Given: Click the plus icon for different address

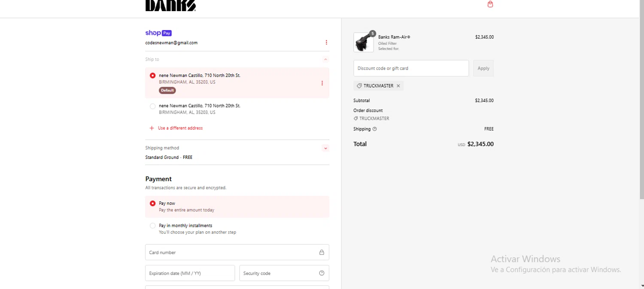Looking at the screenshot, I should (152, 128).
